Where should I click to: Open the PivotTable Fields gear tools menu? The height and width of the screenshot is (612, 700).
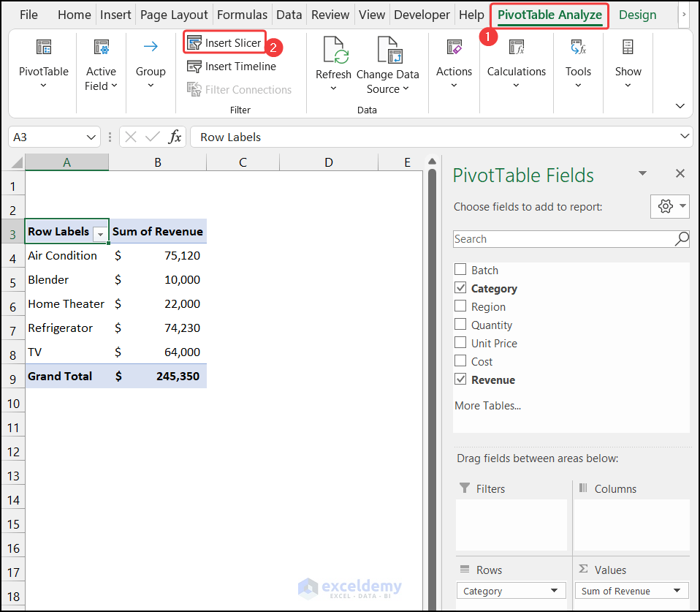point(669,206)
